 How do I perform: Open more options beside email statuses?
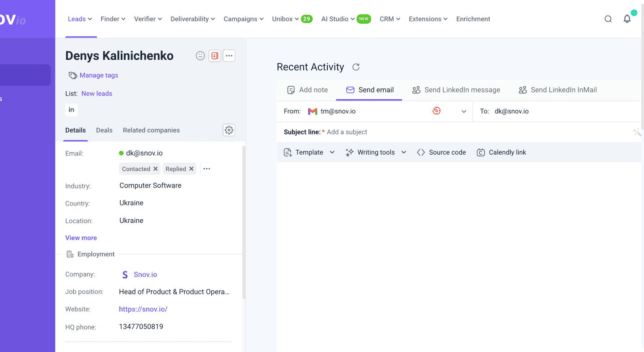pos(206,169)
